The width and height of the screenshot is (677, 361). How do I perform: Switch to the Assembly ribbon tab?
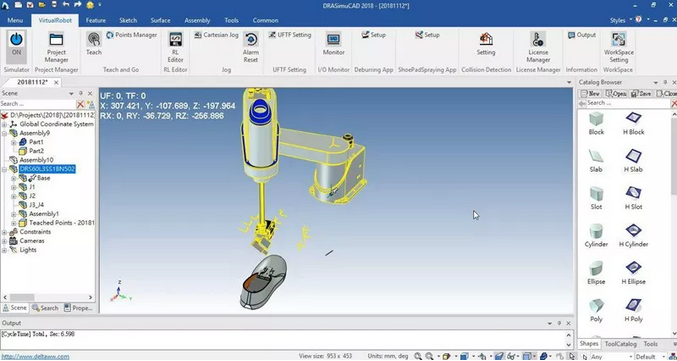click(197, 20)
